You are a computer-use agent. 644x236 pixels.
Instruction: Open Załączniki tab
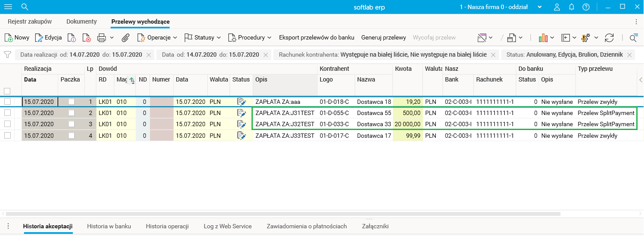(x=375, y=226)
